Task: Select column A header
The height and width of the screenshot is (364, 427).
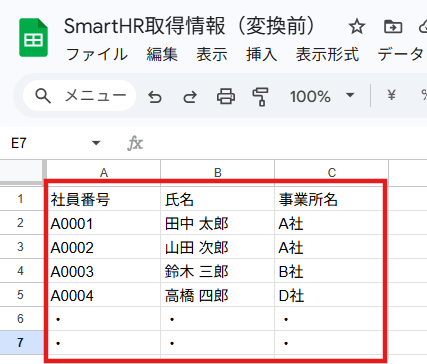Action: pyautogui.click(x=104, y=173)
